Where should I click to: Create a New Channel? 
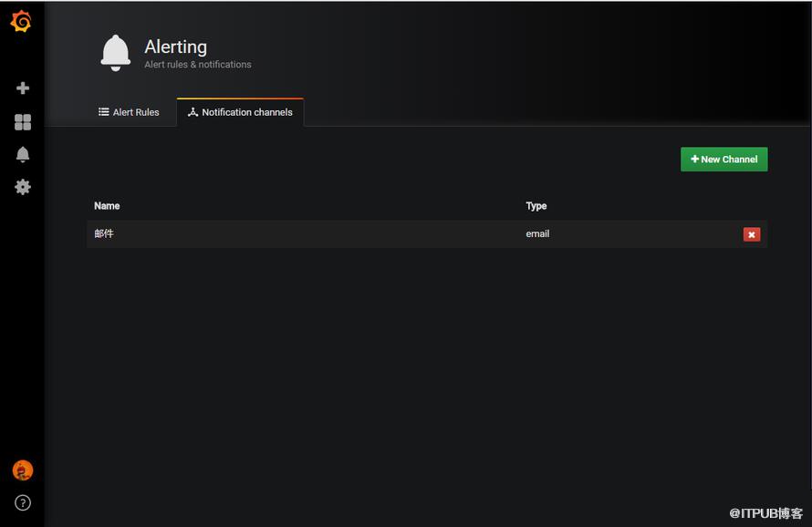coord(724,160)
